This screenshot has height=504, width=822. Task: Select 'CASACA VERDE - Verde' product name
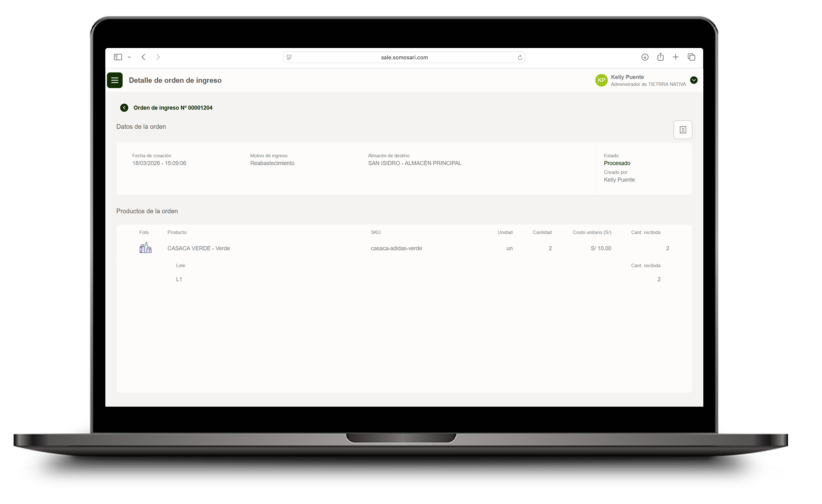(198, 248)
